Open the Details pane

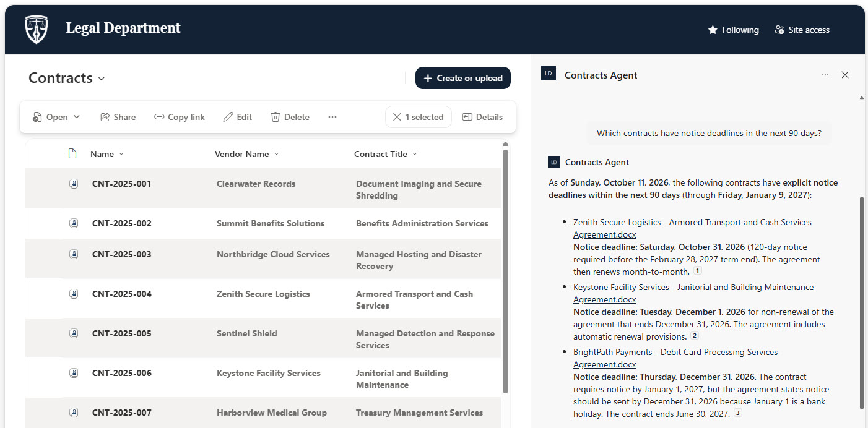(x=482, y=117)
